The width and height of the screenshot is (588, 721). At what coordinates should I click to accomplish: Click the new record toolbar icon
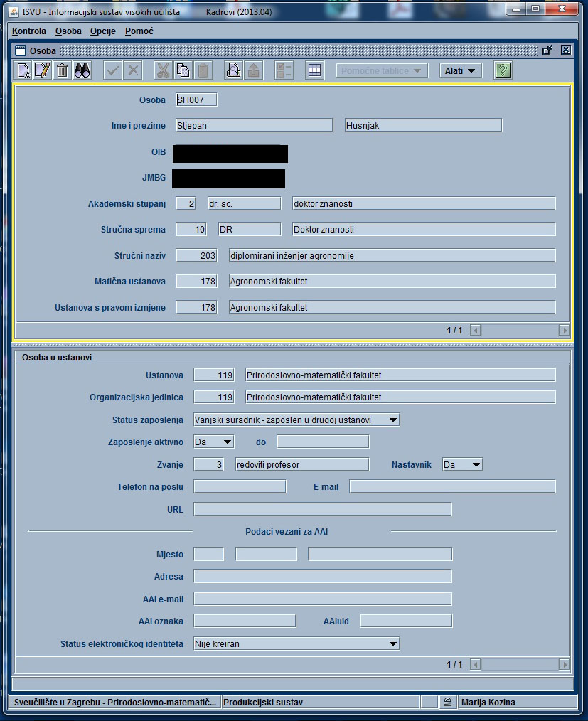[x=23, y=70]
